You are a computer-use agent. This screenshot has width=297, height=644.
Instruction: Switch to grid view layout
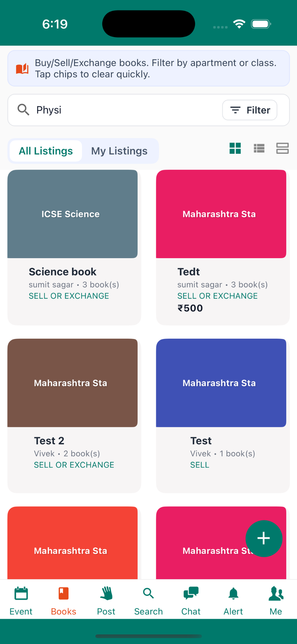tap(235, 148)
